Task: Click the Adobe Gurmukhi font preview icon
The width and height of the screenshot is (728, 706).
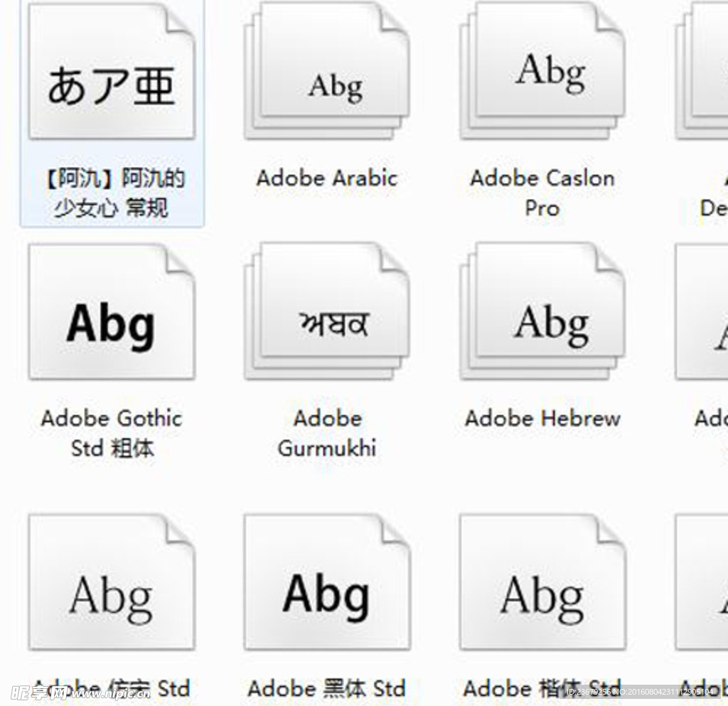Action: tap(327, 314)
